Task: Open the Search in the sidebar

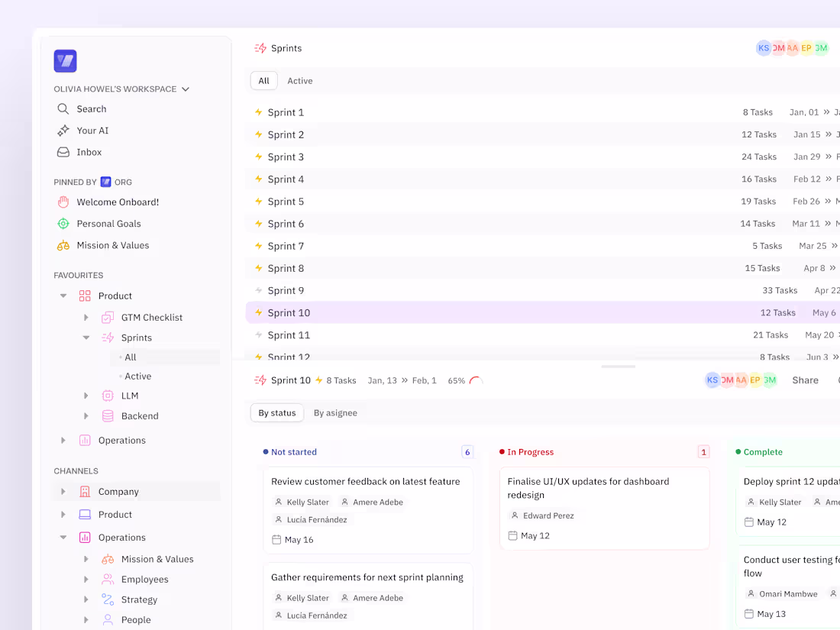Action: [63, 108]
